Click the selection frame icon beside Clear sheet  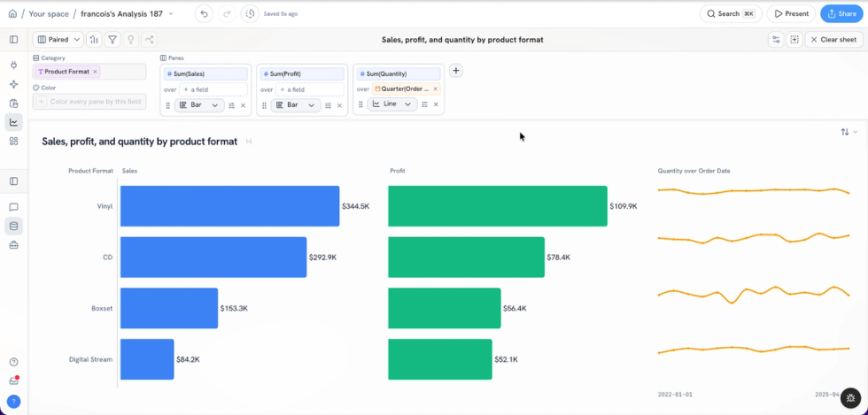click(794, 40)
